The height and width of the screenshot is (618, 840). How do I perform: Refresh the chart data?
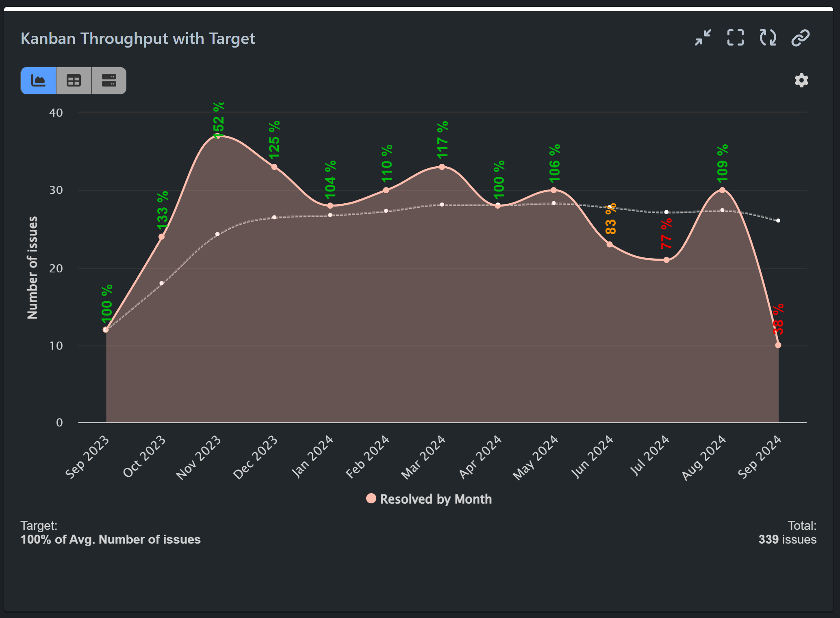767,38
